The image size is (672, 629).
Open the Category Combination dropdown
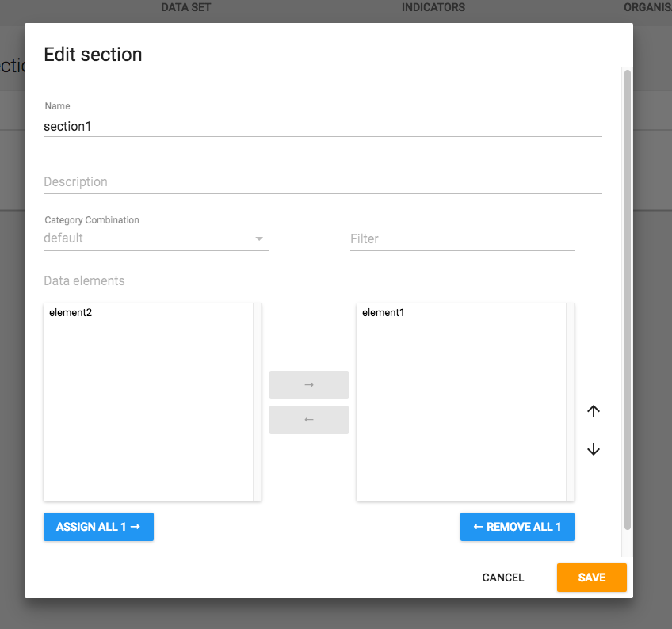155,238
